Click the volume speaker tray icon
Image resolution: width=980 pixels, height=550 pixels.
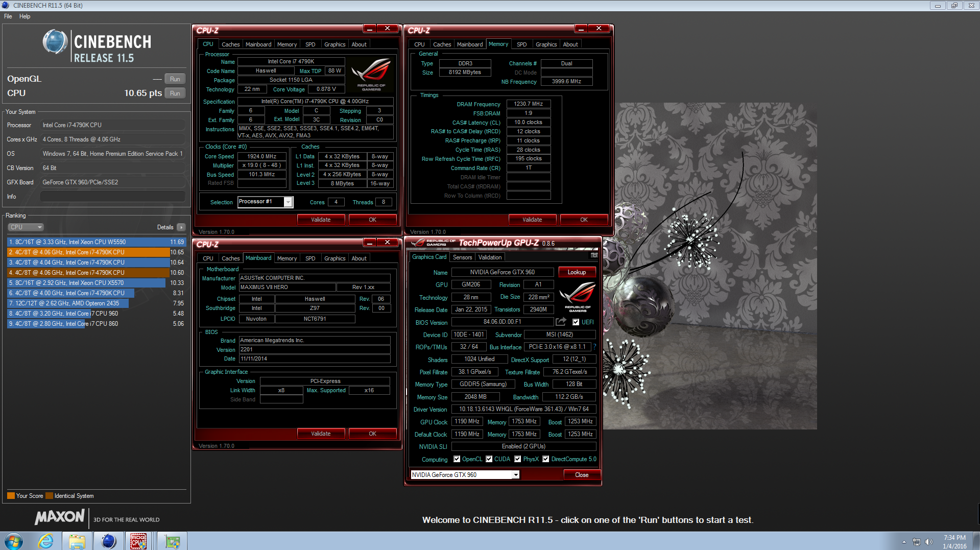tap(929, 542)
